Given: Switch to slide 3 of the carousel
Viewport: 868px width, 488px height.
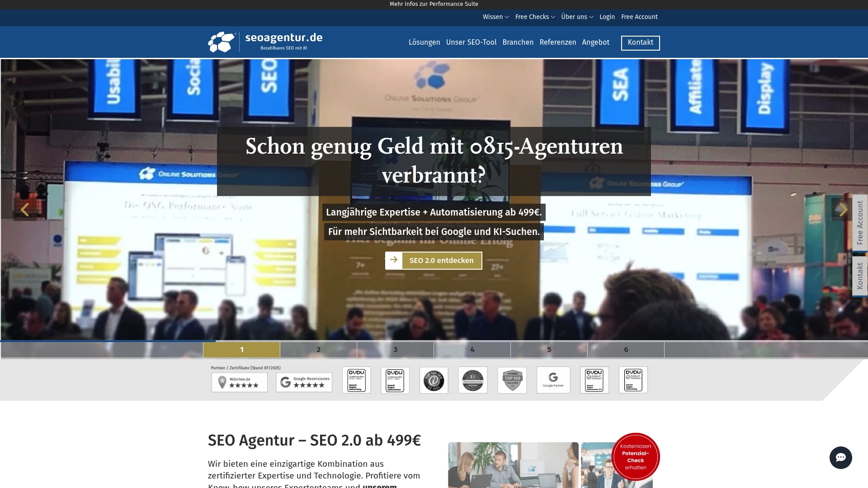Looking at the screenshot, I should [395, 349].
